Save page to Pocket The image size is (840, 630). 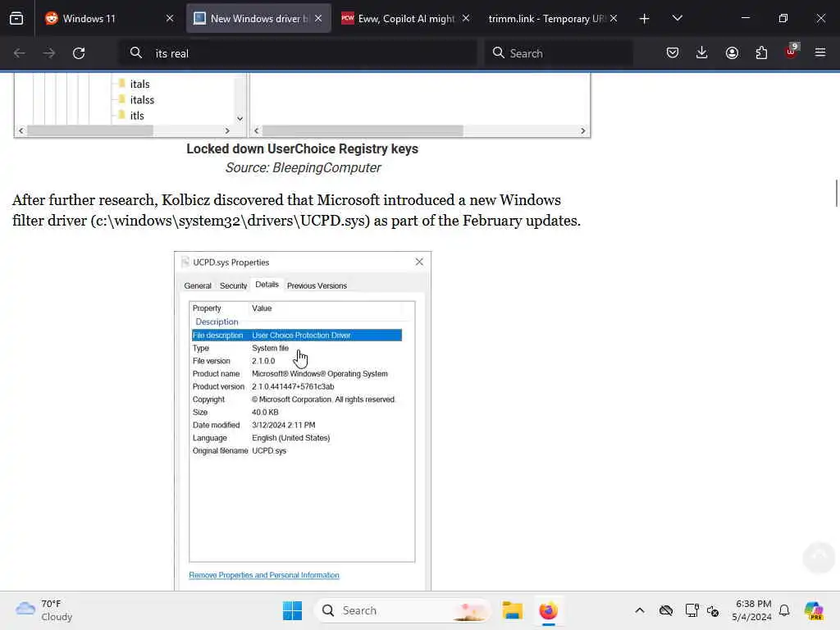click(x=673, y=52)
